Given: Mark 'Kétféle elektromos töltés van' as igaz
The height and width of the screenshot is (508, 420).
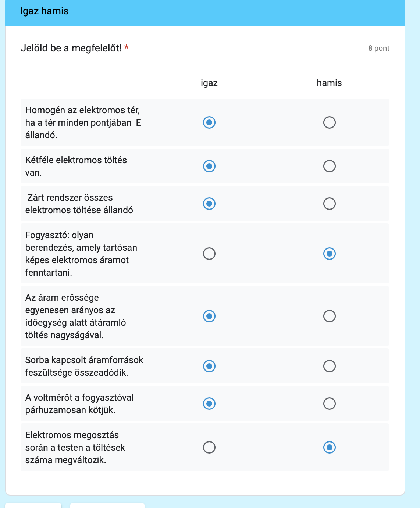Looking at the screenshot, I should (x=209, y=166).
